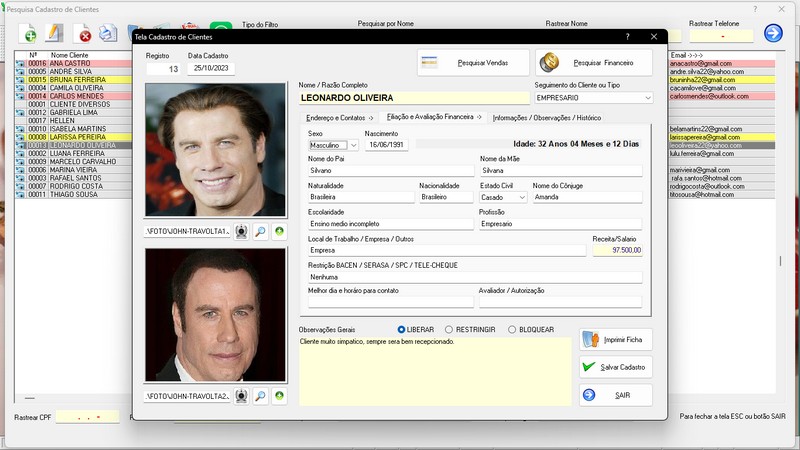800x450 pixels.
Task: Click the magnifier icon beside second photo path
Action: 260,396
